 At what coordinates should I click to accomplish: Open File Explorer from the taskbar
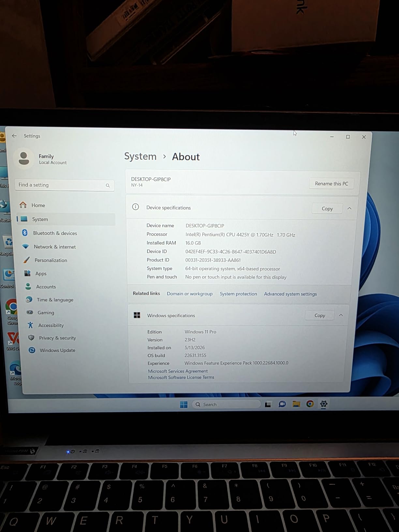click(x=296, y=404)
